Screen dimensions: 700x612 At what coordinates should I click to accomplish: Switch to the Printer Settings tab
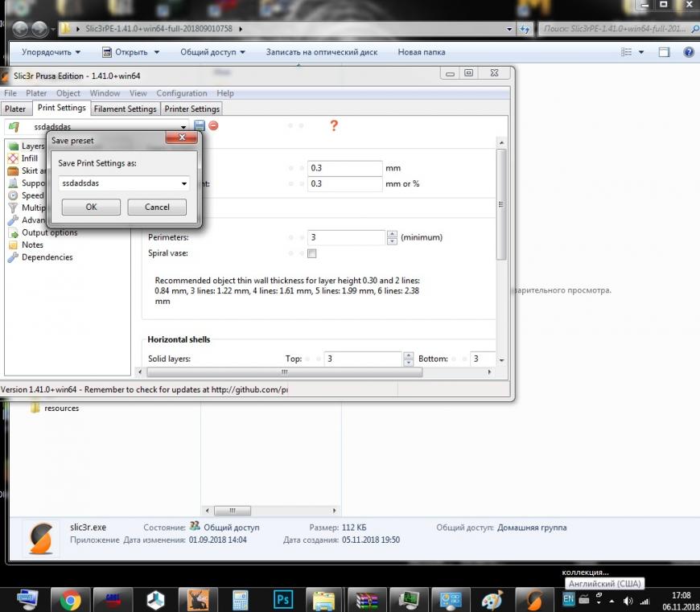pyautogui.click(x=192, y=109)
